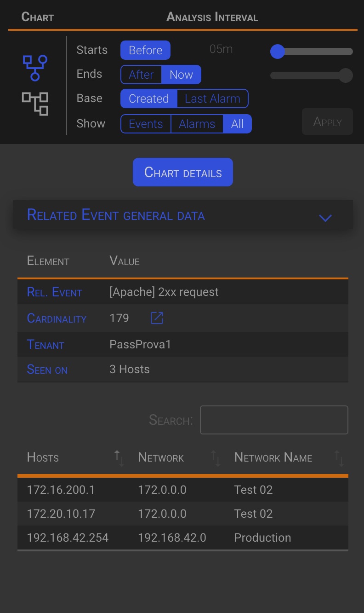Set Ends to After
The height and width of the screenshot is (613, 364).
click(x=141, y=75)
